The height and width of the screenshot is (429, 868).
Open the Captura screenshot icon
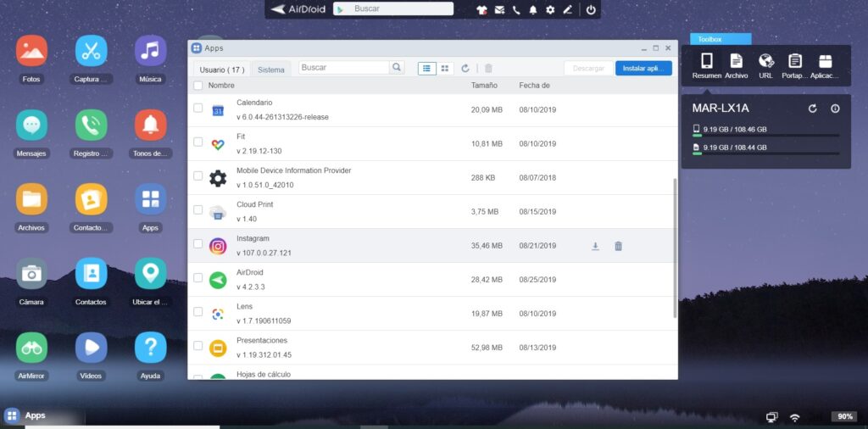point(91,51)
